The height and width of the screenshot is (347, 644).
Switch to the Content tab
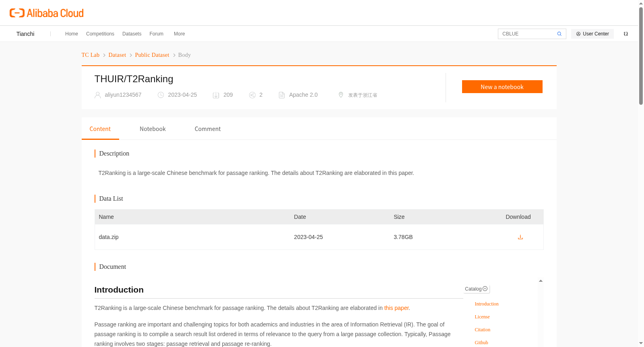[x=100, y=129]
